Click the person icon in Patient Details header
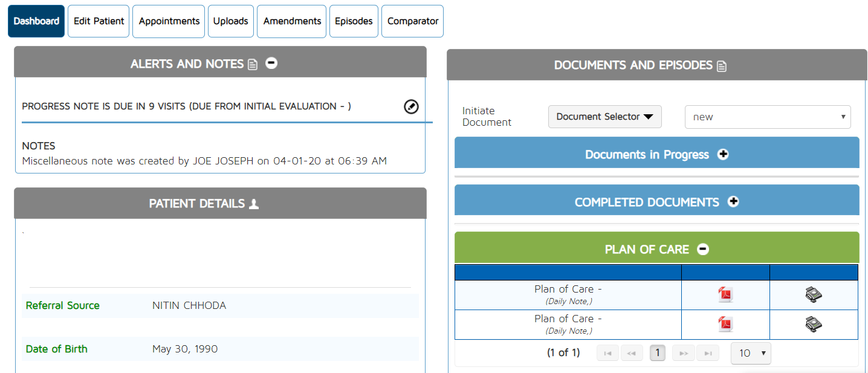 (254, 204)
